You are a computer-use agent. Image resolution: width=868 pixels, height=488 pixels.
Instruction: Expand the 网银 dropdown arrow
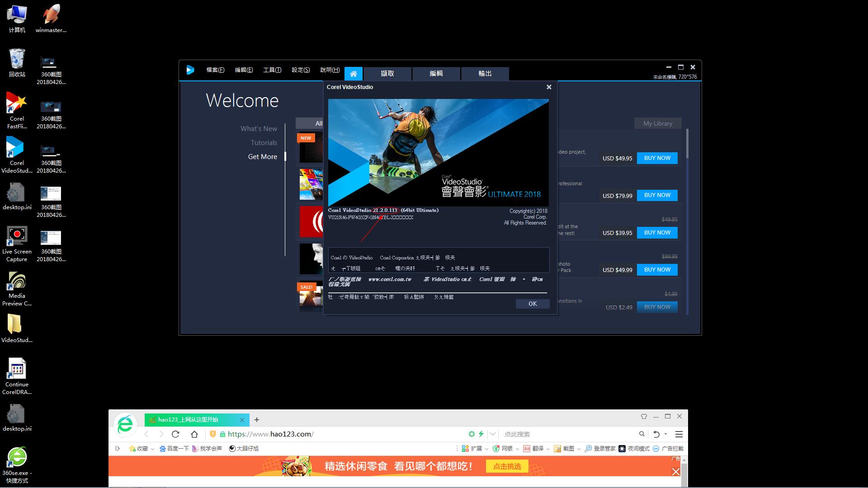pos(517,449)
